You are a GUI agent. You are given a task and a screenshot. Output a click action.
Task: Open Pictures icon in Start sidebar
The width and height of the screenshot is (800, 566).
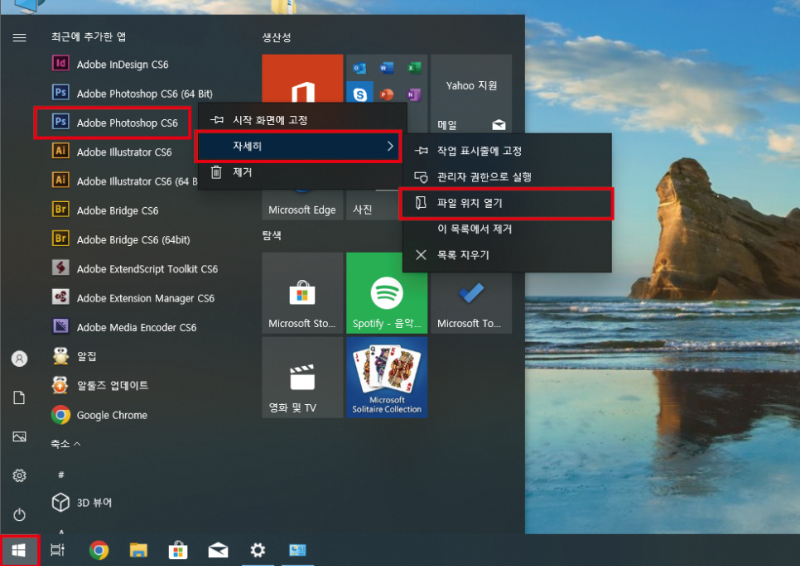click(x=19, y=436)
